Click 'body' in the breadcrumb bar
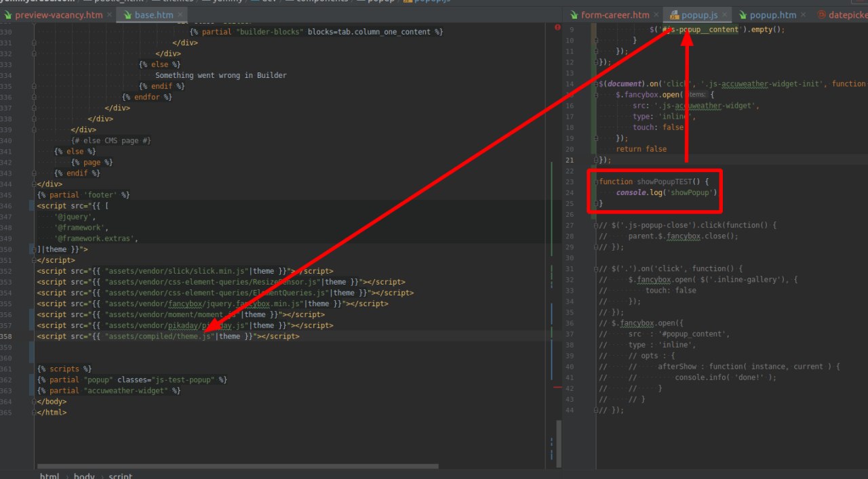 coord(84,476)
